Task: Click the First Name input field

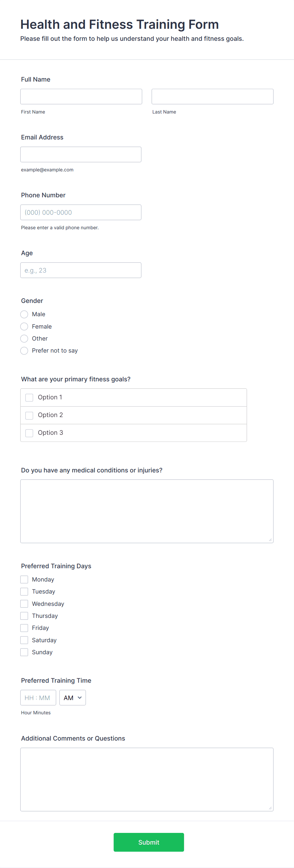Action: [x=81, y=96]
